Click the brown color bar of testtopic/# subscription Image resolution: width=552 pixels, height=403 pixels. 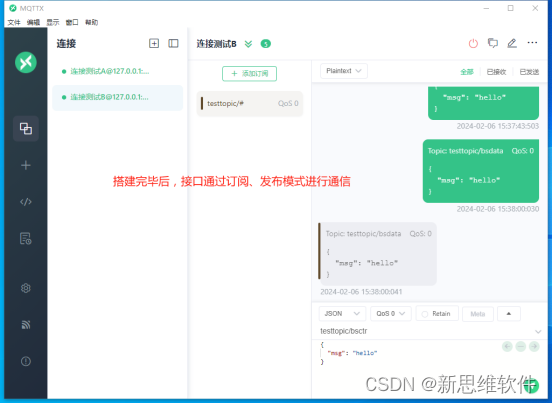click(x=202, y=103)
